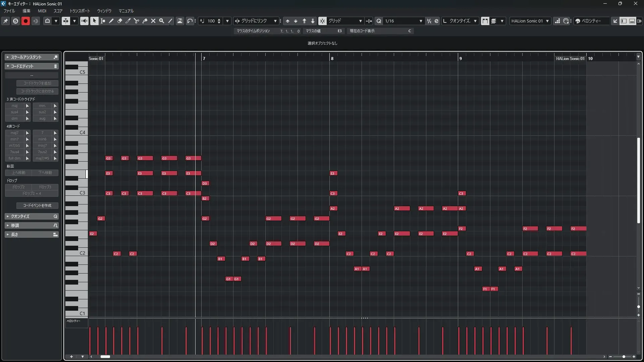Open the quantize preset 1/16 dropdown
Viewport: 644px width, 362px height.
(421, 21)
